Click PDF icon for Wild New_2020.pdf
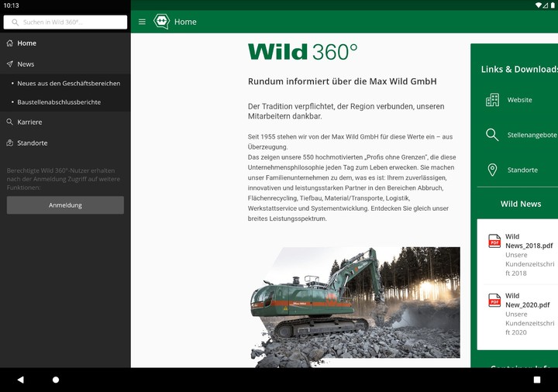Image resolution: width=558 pixels, height=392 pixels. tap(494, 301)
